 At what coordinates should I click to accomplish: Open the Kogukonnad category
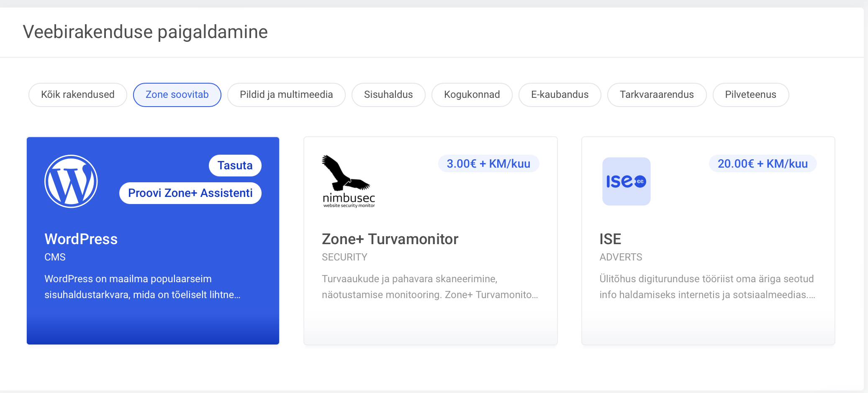click(x=472, y=95)
